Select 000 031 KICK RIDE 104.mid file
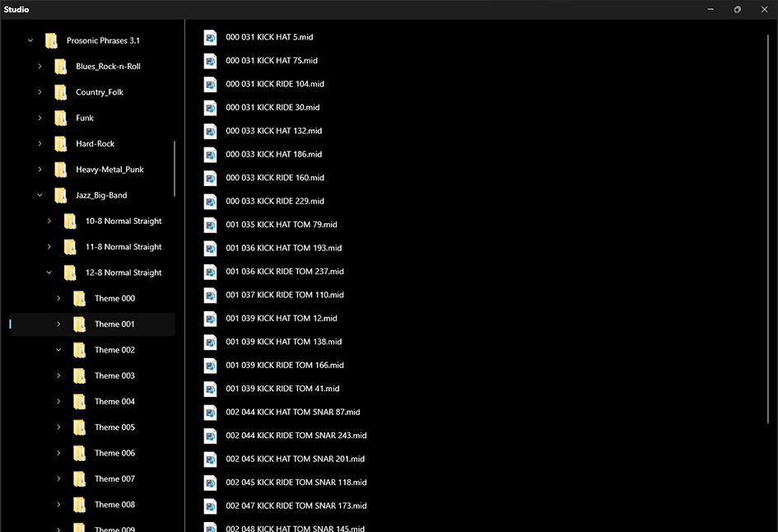778x532 pixels. [275, 84]
